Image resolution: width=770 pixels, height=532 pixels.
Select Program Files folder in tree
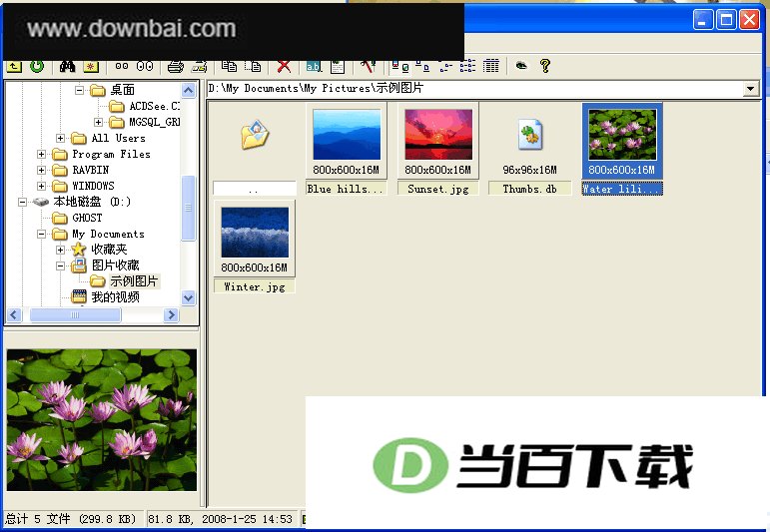pyautogui.click(x=111, y=154)
